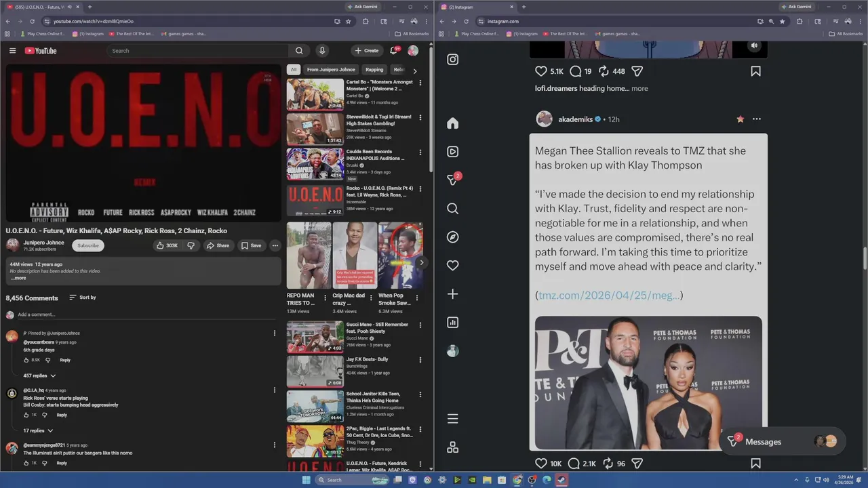The image size is (868, 488).
Task: Expand video description with ...more
Action: [18, 278]
